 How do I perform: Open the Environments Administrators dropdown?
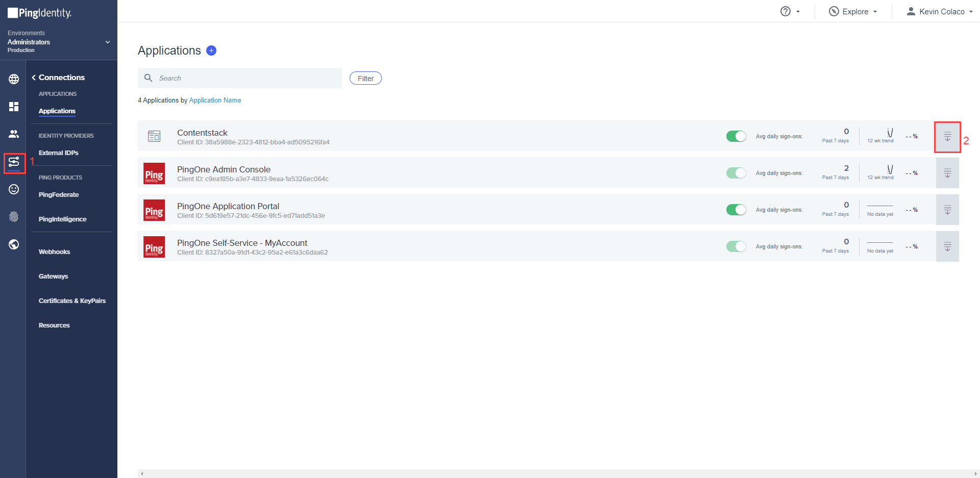click(59, 42)
